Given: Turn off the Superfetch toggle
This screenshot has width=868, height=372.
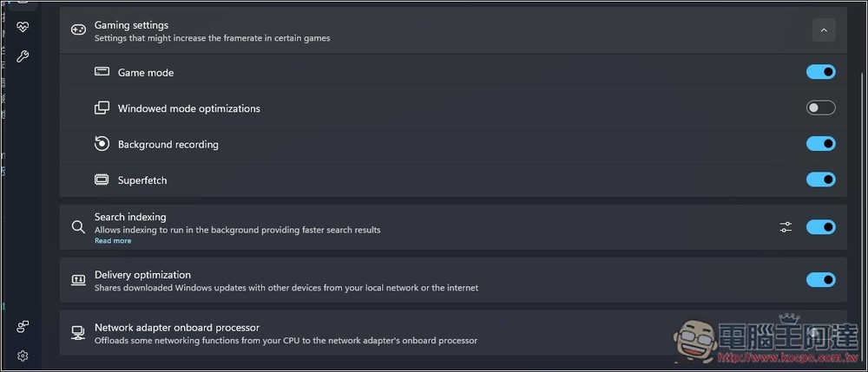Looking at the screenshot, I should tap(820, 180).
